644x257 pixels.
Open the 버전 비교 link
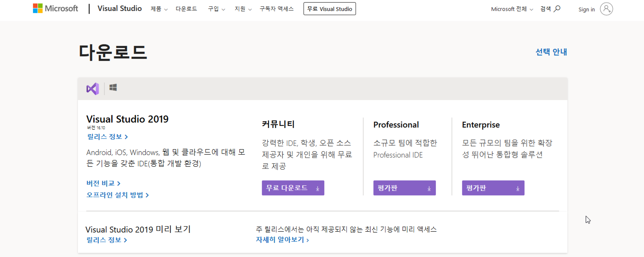(x=103, y=183)
